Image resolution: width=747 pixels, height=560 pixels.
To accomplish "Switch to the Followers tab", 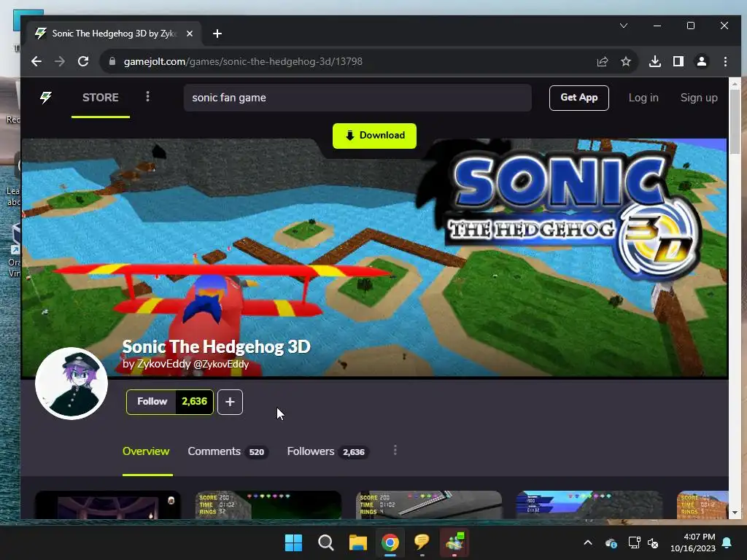I will pos(328,451).
